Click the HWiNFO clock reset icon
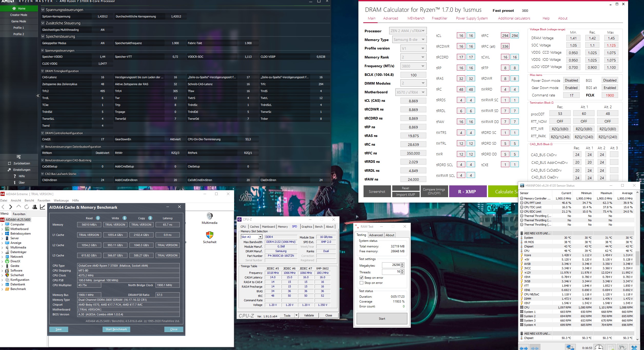This screenshot has width=644, height=350. [599, 347]
